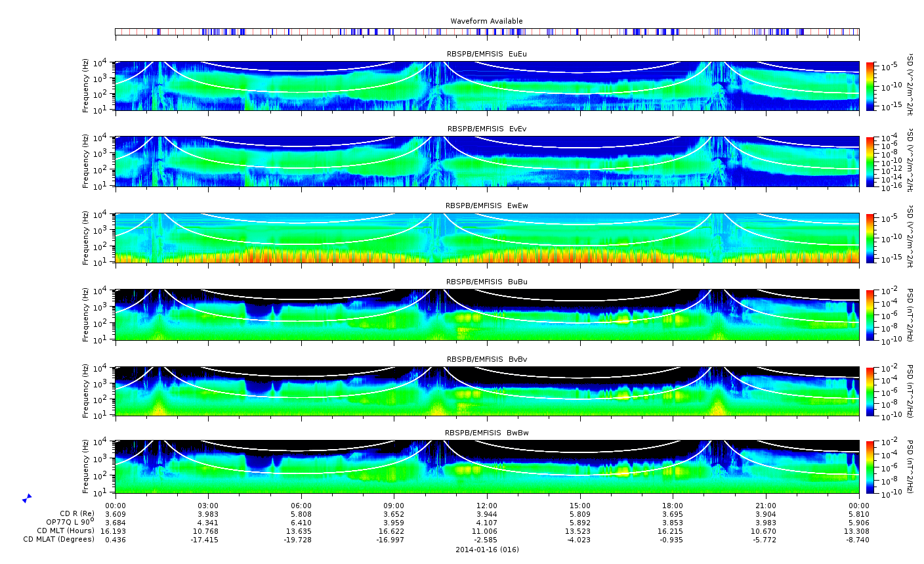Image resolution: width=924 pixels, height=564 pixels.
Task: Click the "Waveform Available" heading text
Action: pyautogui.click(x=487, y=21)
